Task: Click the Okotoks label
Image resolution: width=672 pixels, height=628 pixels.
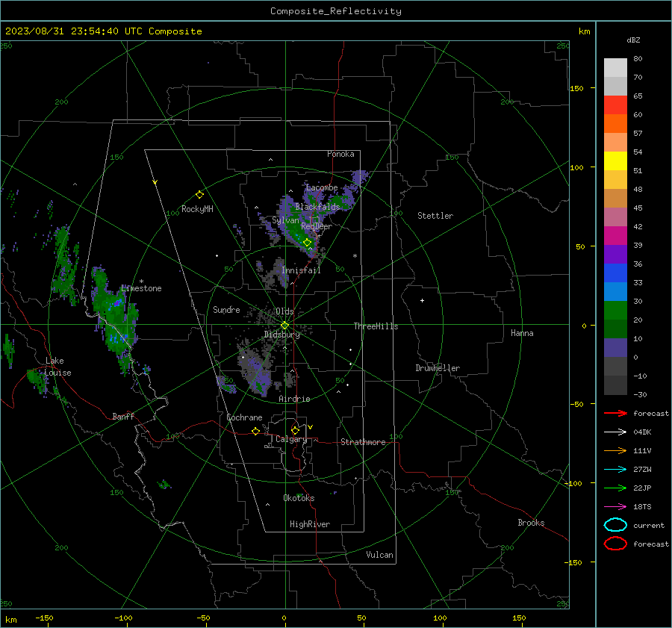Action: pos(299,498)
